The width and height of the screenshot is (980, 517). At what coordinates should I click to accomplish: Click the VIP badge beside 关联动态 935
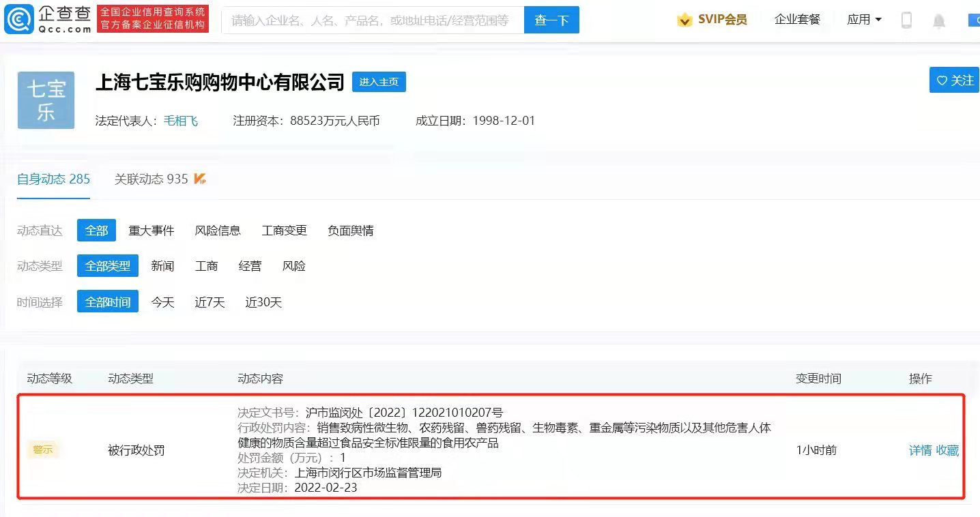[200, 179]
